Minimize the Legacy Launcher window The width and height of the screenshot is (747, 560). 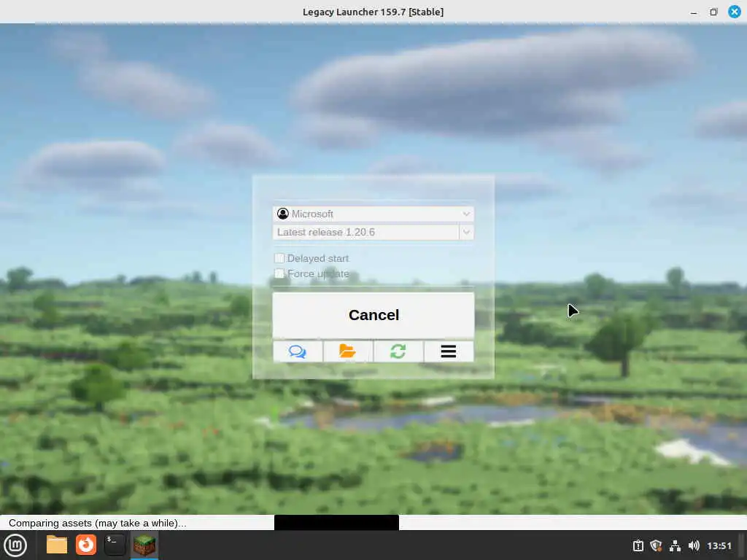pos(694,12)
